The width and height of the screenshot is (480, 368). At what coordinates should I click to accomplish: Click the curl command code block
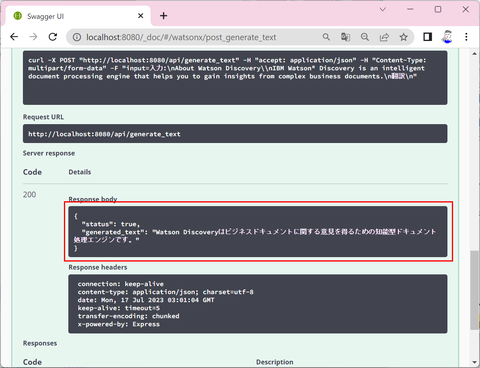click(x=235, y=78)
